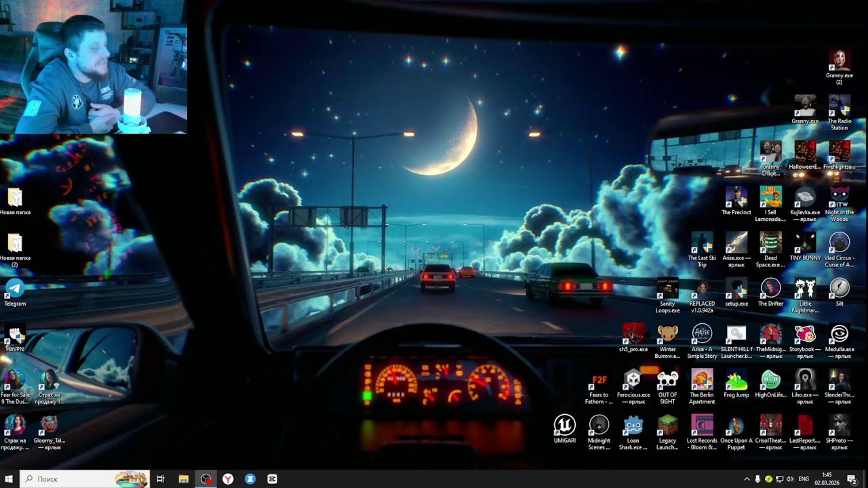Open the Midnight Scenes shortcut

pos(599,432)
